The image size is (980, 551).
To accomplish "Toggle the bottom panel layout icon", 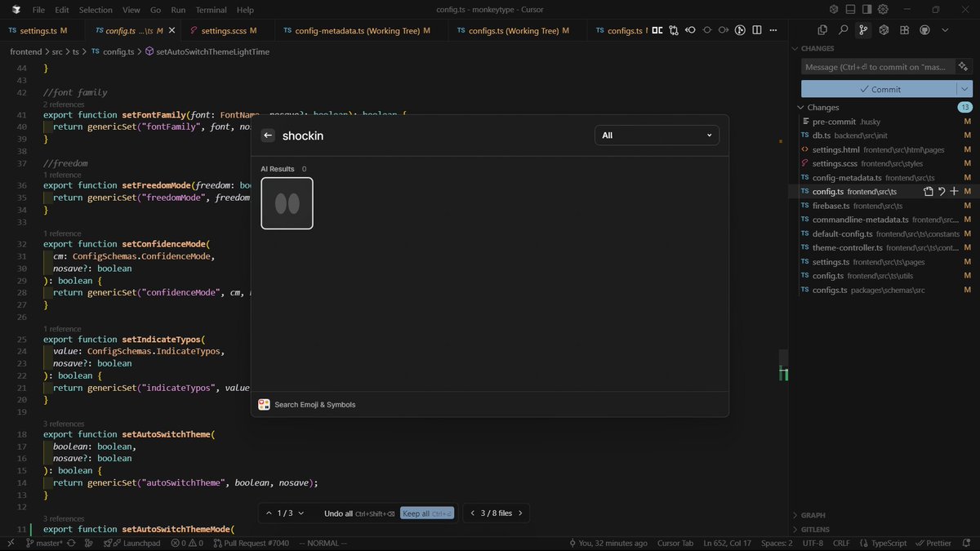I will coord(851,10).
